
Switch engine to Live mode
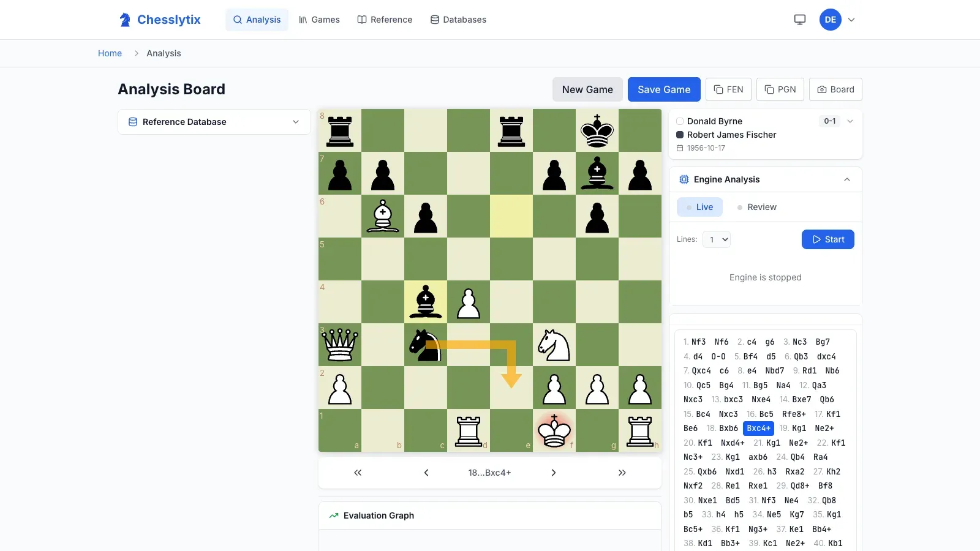tap(699, 207)
